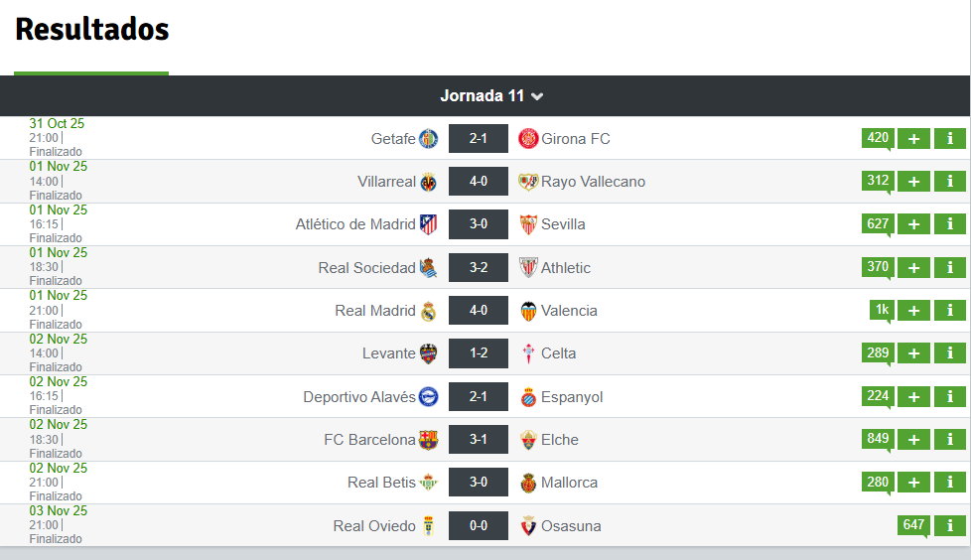Image resolution: width=971 pixels, height=560 pixels.
Task: Expand plus button for Real Madrid match
Action: pos(913,311)
